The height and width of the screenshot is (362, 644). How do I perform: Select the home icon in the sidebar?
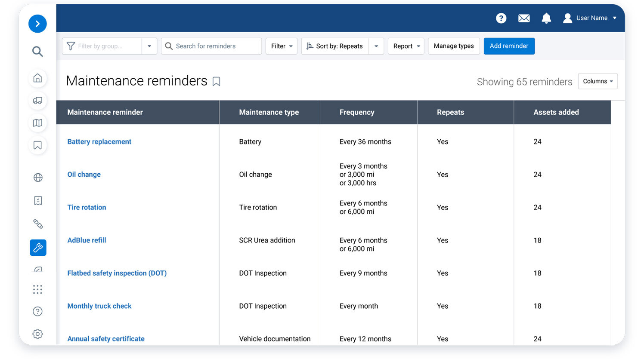click(37, 78)
